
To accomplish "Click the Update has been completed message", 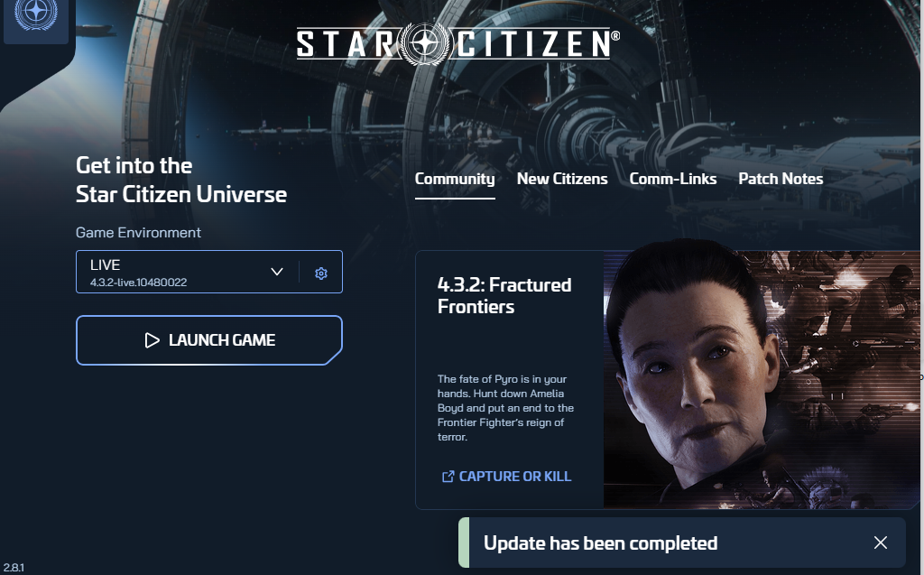I will point(600,543).
